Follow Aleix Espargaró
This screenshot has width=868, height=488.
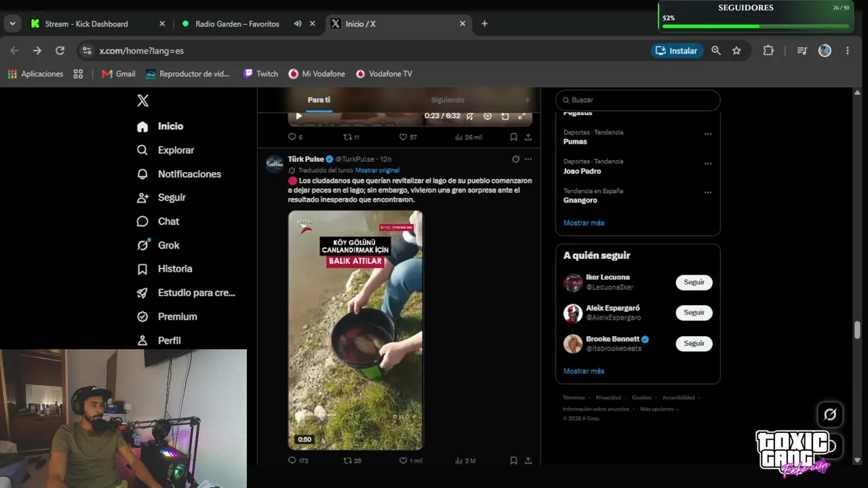694,312
